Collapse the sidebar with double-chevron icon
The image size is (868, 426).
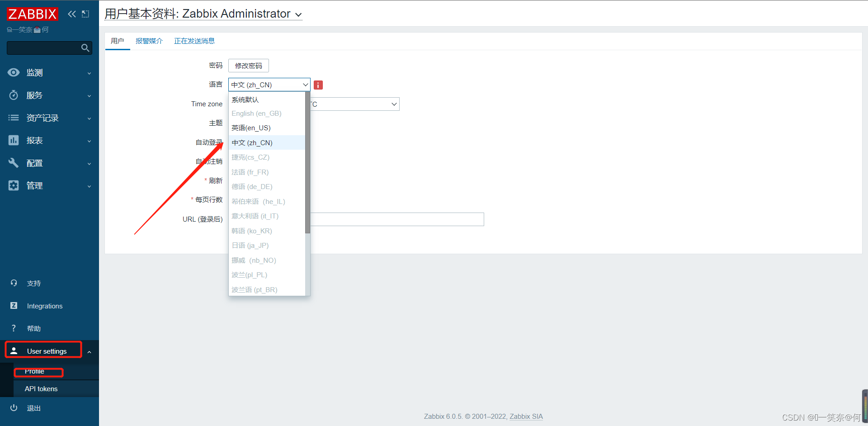click(72, 14)
